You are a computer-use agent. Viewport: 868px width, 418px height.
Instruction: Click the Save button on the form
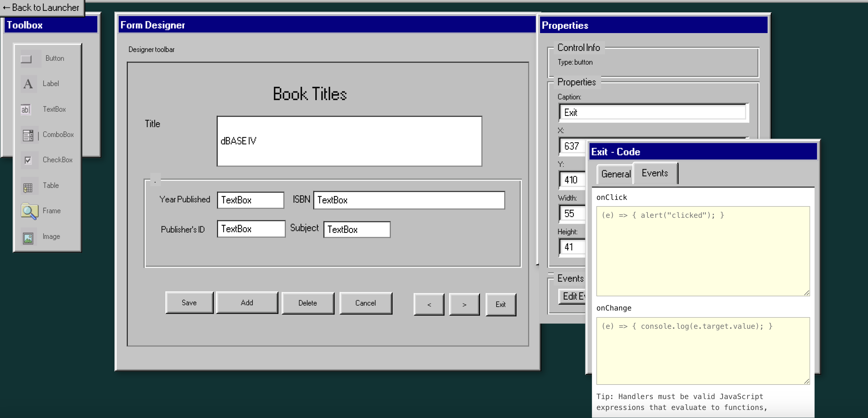[x=189, y=302]
